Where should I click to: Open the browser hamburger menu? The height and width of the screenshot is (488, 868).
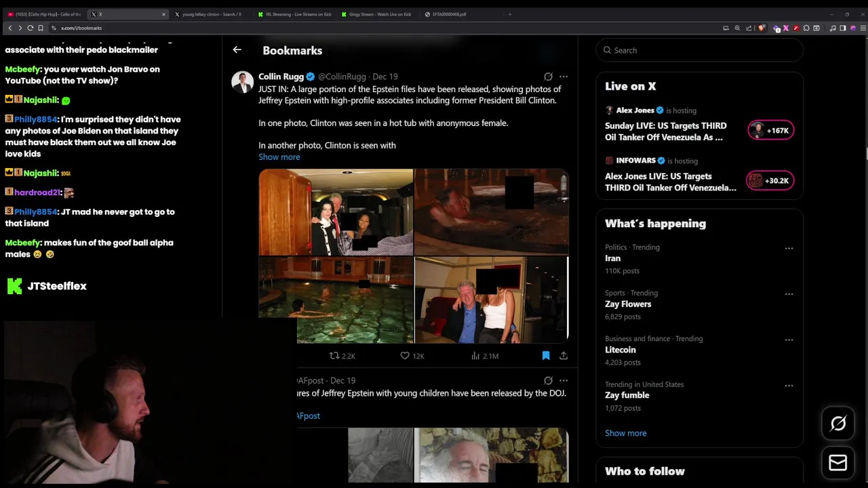pyautogui.click(x=863, y=28)
